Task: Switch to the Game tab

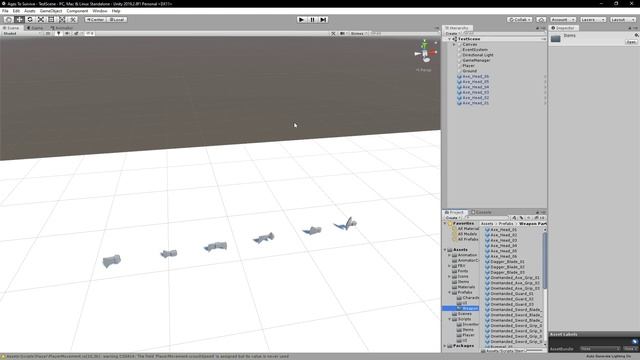Action: click(x=35, y=28)
